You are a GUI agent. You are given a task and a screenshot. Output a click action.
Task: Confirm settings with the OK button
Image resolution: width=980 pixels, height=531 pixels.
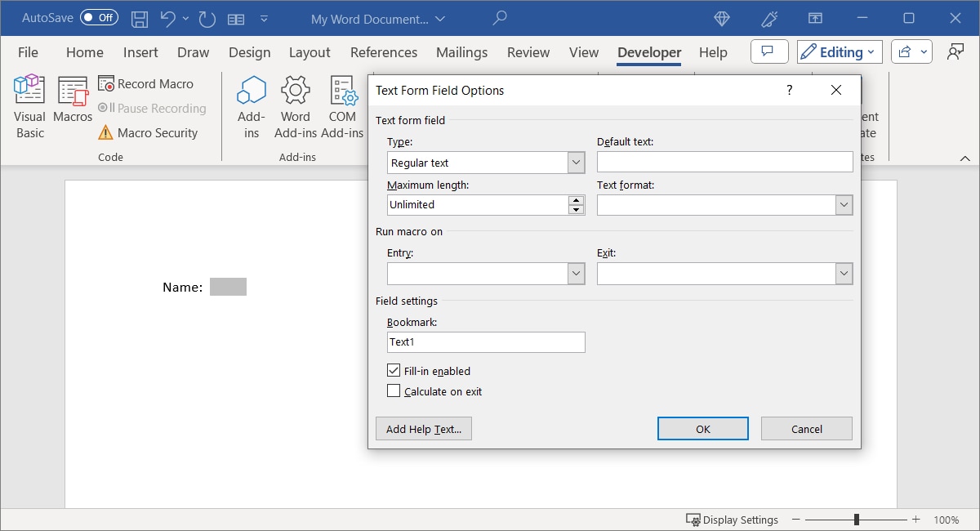(x=702, y=428)
